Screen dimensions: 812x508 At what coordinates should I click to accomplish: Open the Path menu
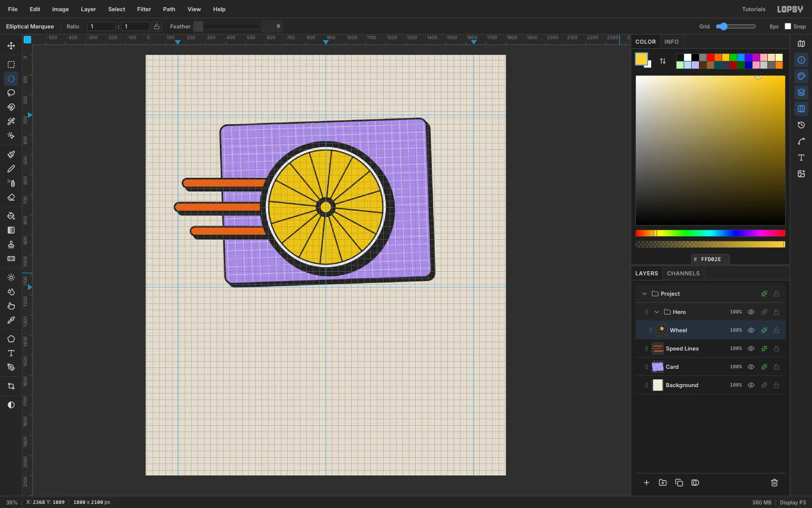[169, 9]
